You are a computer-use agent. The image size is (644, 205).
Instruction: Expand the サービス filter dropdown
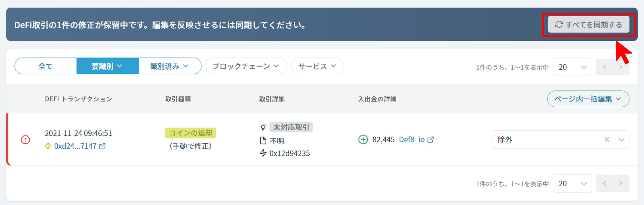point(317,66)
